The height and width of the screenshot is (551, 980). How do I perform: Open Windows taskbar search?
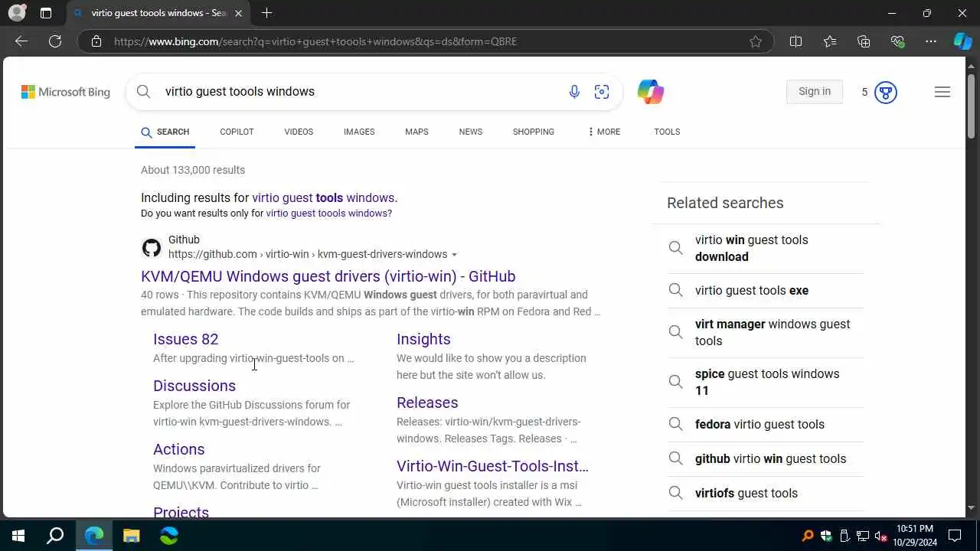55,536
